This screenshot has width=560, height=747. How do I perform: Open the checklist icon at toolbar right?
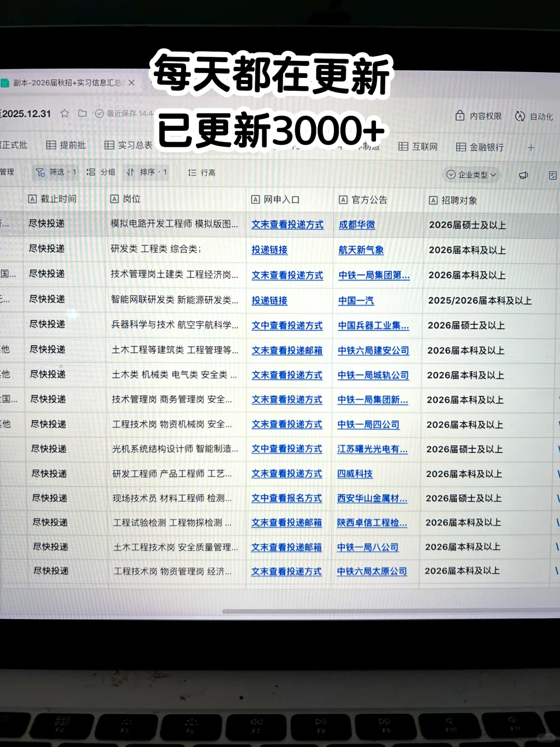[553, 176]
